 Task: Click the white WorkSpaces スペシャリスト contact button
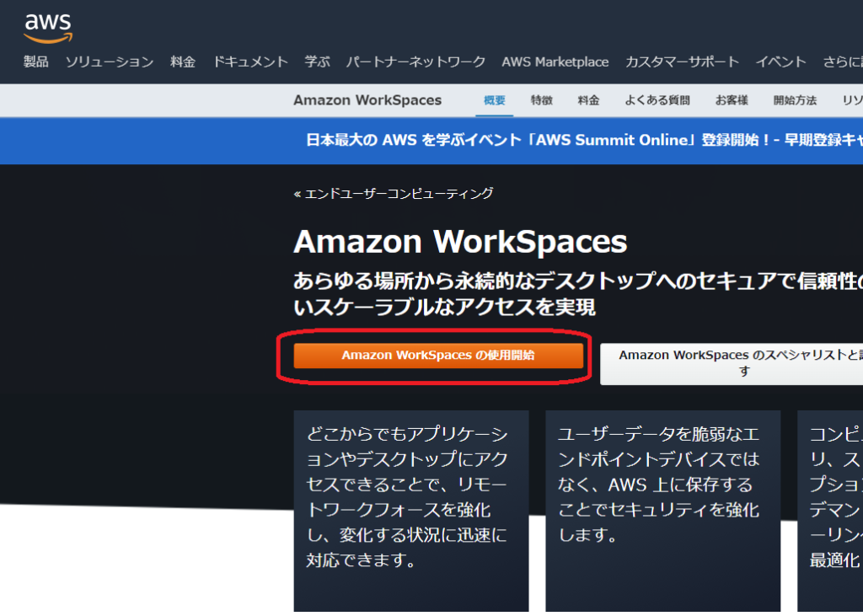coord(732,363)
